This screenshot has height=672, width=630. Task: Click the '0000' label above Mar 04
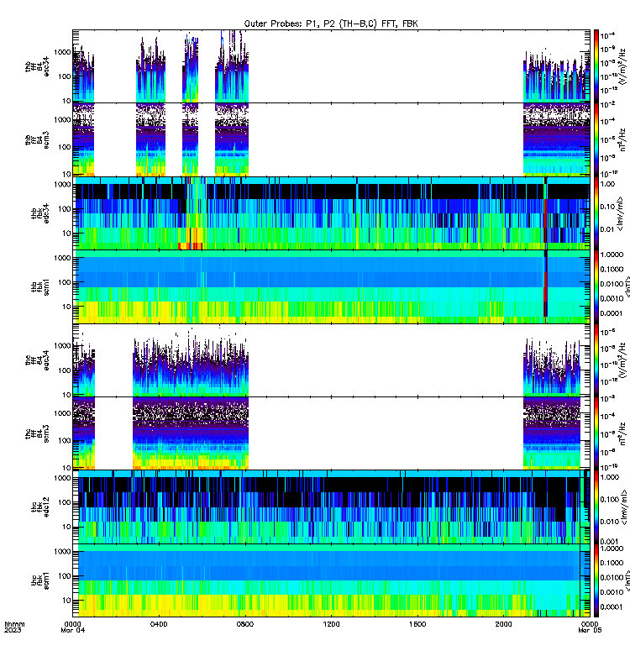73,624
